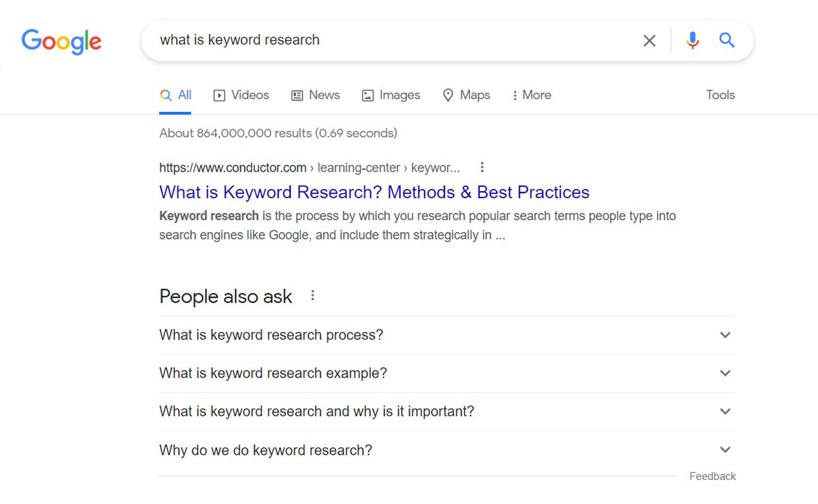Open three-dot menu beside conductor.com URL
This screenshot has width=818, height=504.
tap(482, 167)
